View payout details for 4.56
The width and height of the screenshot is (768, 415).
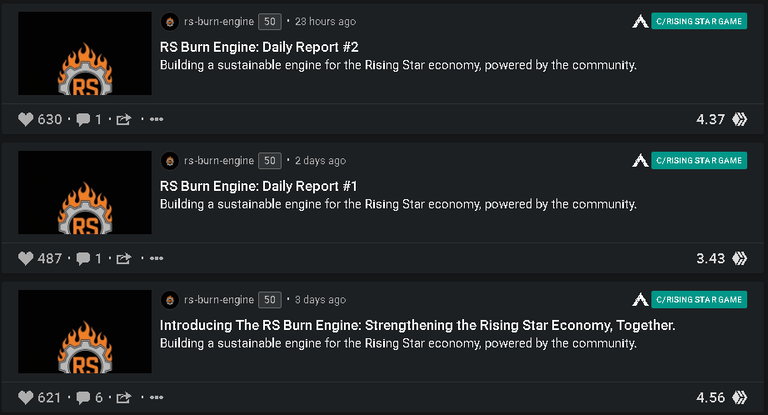coord(710,398)
